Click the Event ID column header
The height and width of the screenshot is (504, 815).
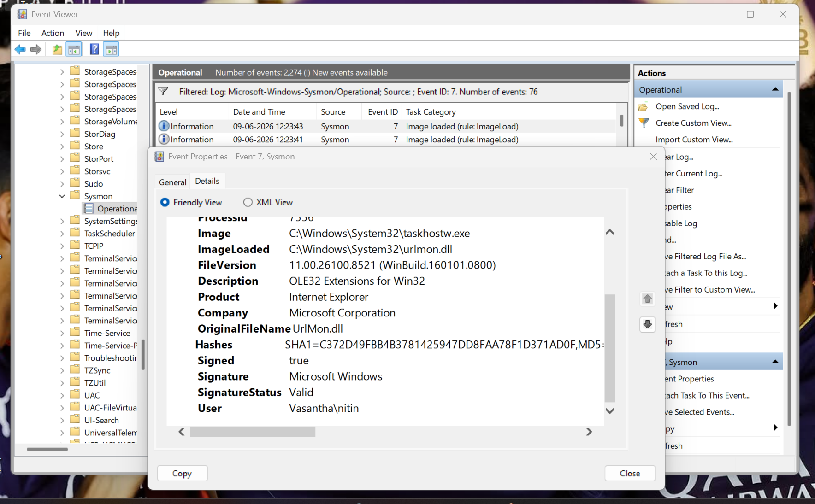click(383, 112)
